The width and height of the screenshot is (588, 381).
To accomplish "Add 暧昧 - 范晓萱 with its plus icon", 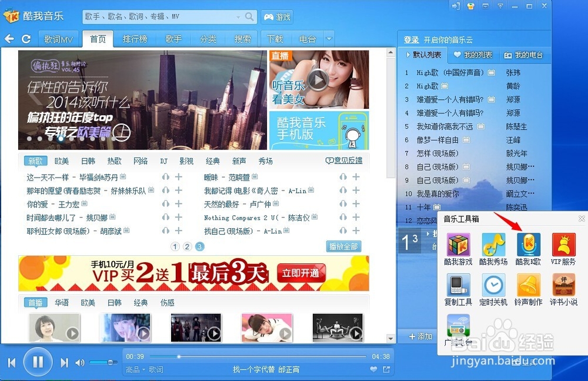I will (356, 176).
